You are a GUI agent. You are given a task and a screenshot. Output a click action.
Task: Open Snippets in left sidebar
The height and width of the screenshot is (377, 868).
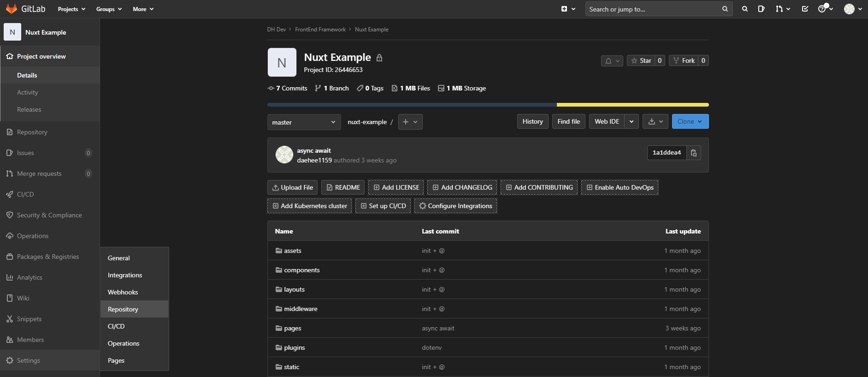pos(50,319)
